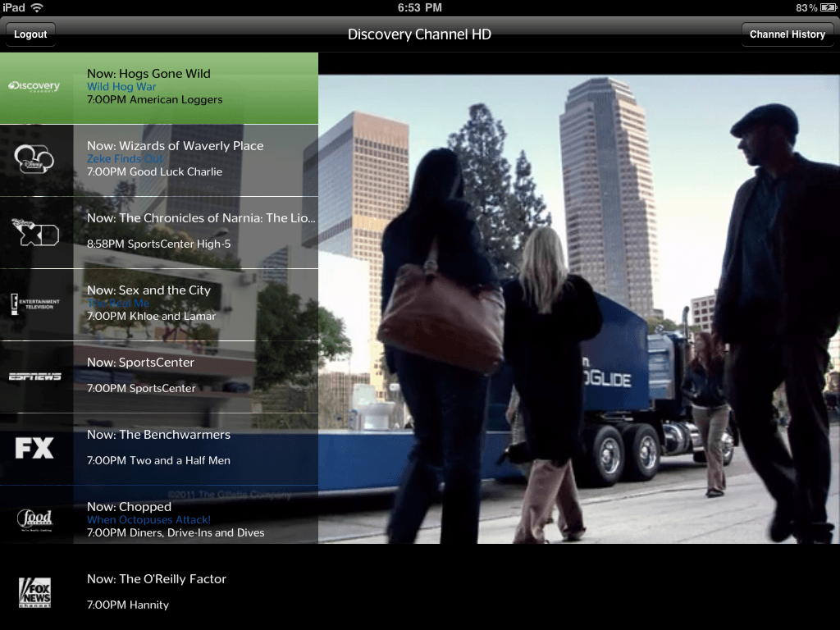Select the E! Entertainment Television logo
Viewport: 840px width, 630px height.
pos(34,304)
